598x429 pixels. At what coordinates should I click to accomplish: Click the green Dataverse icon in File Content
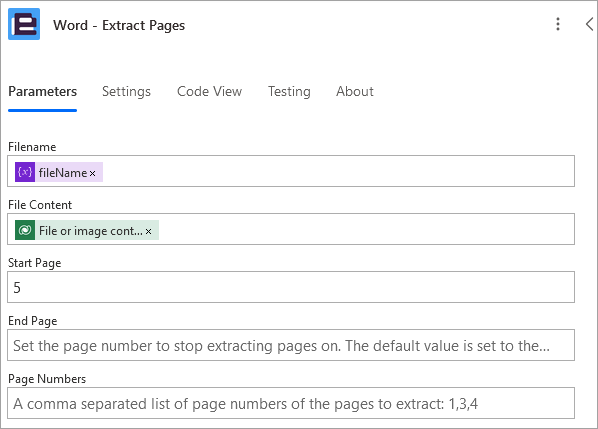point(25,230)
